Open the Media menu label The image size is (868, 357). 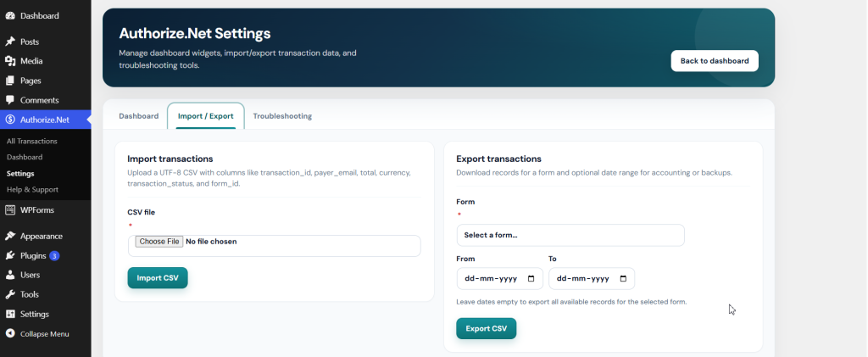click(x=31, y=61)
